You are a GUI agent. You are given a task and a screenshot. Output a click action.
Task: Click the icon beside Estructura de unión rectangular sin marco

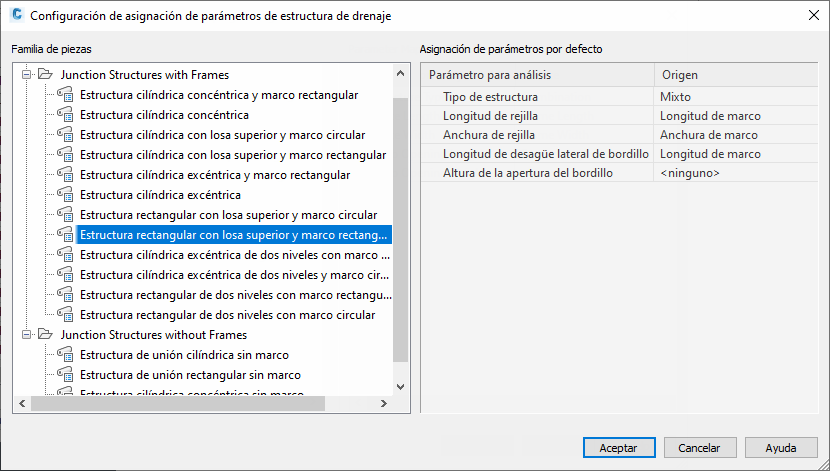[x=66, y=375]
